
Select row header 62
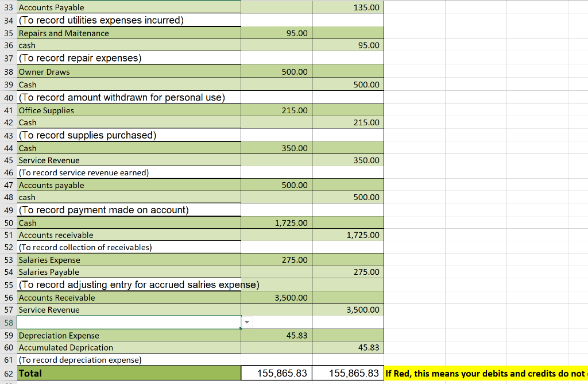(9, 374)
